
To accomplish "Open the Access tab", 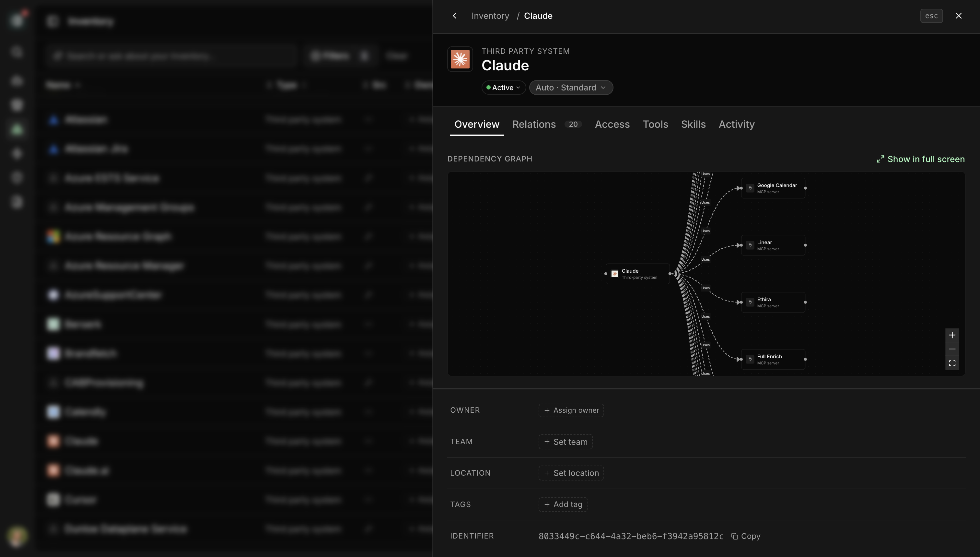I will (612, 124).
